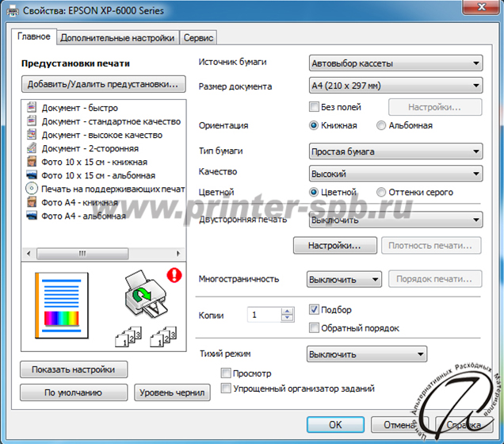
Task: Click the 'Справка' help button
Action: coord(464,424)
